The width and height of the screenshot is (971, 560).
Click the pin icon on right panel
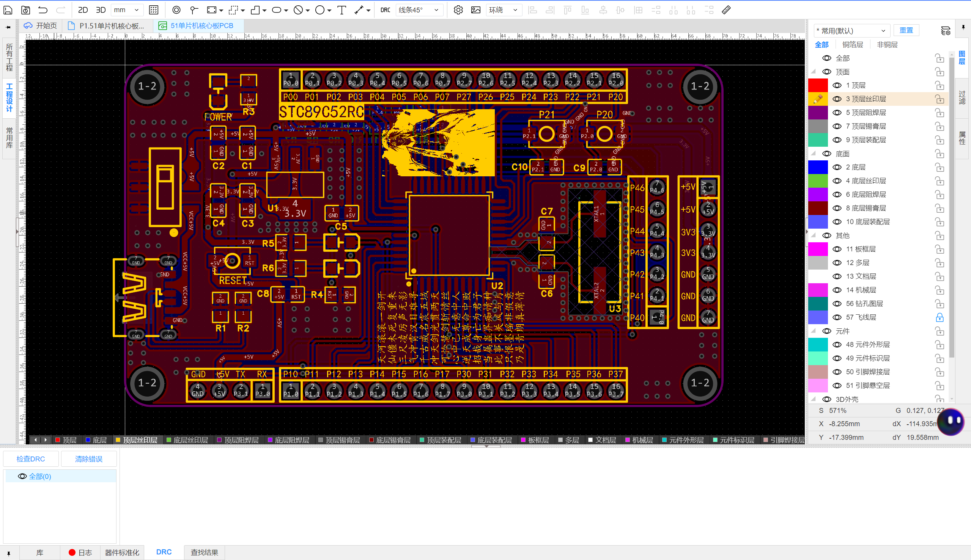[963, 27]
